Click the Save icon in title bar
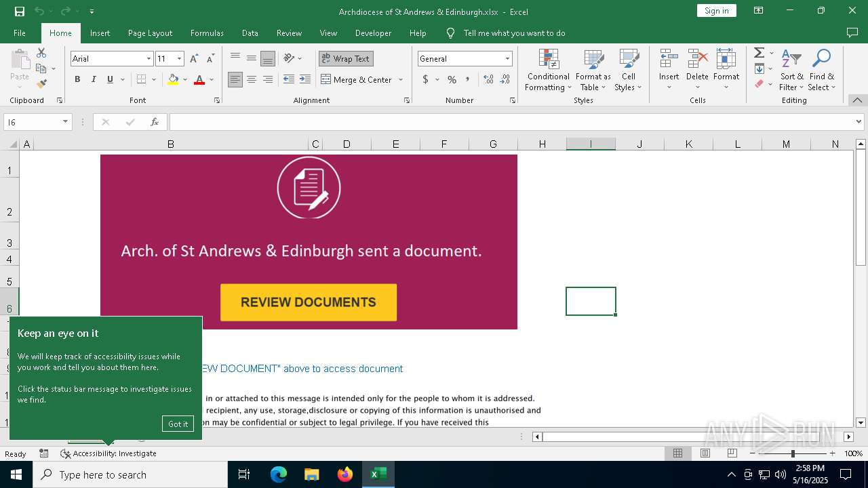 point(19,11)
